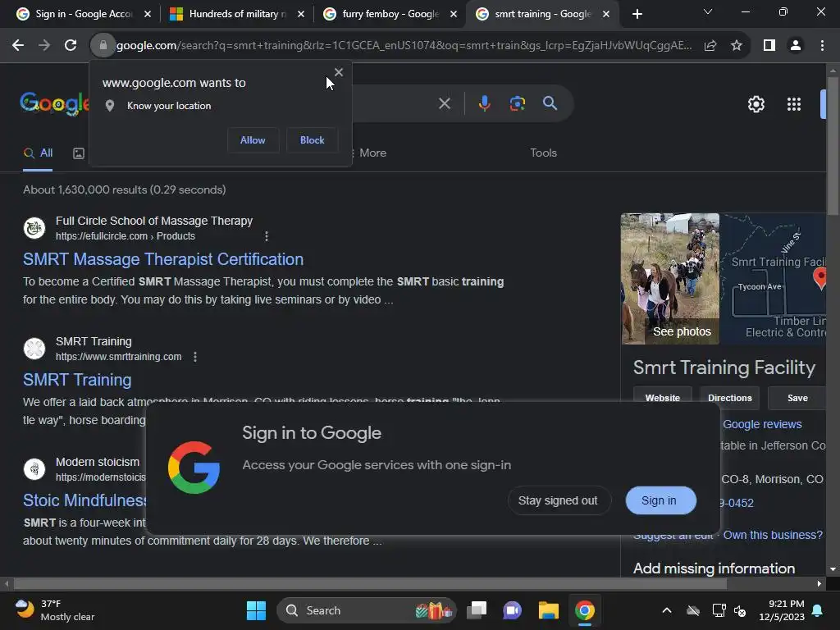Expand the More search filters menu
The width and height of the screenshot is (840, 630).
(x=368, y=153)
